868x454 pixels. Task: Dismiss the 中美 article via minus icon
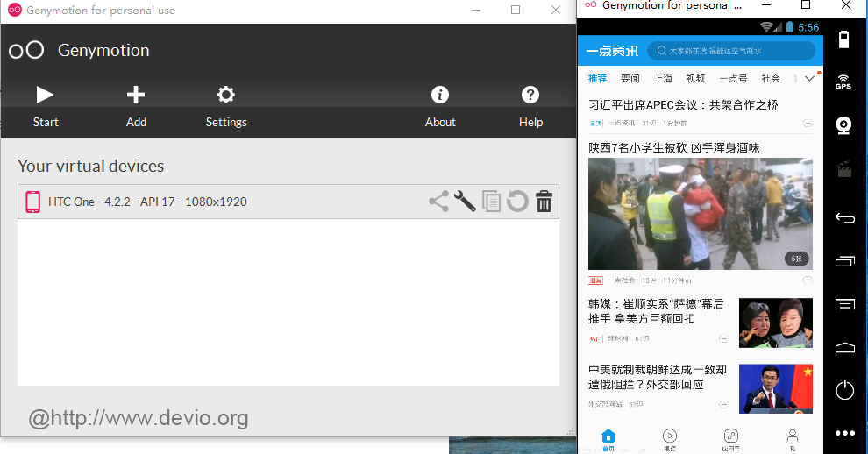click(x=723, y=404)
